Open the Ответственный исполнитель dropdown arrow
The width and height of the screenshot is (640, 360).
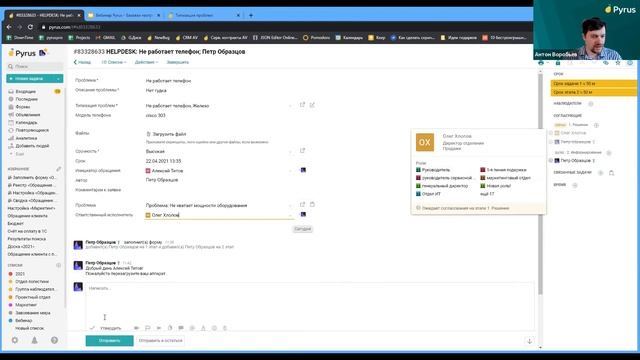tap(291, 215)
